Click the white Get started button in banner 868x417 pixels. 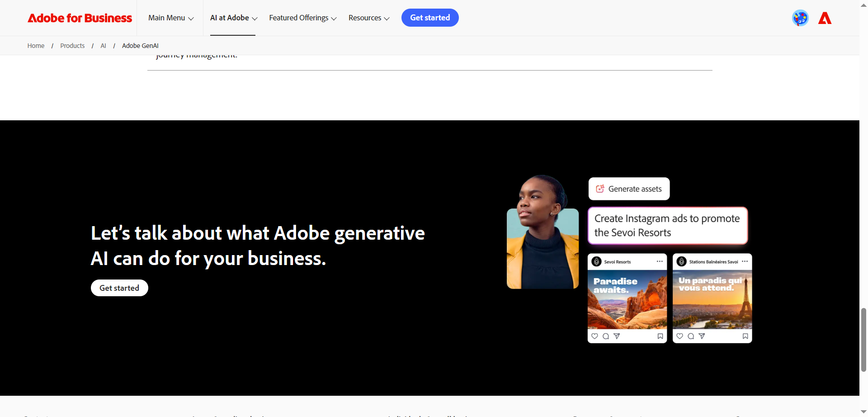119,288
